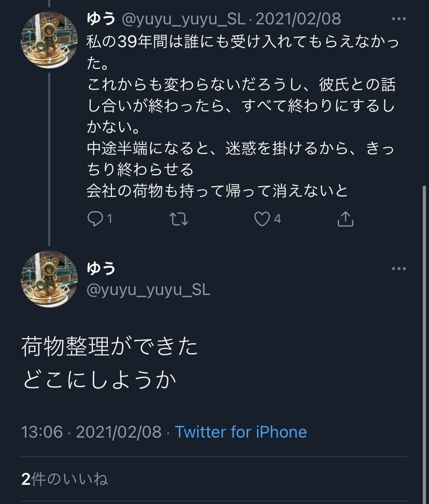Click the ゆう name above the lower handle
This screenshot has width=429, height=504.
(x=101, y=268)
